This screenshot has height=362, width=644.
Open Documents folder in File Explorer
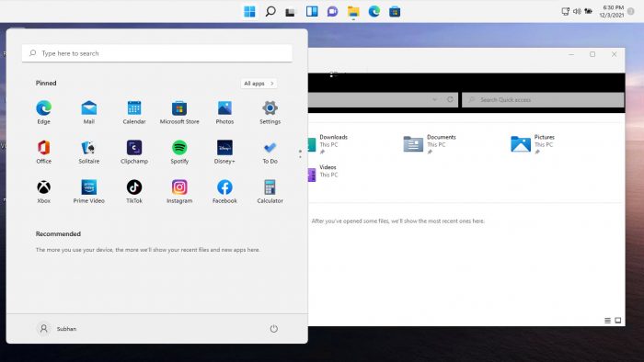click(x=430, y=144)
